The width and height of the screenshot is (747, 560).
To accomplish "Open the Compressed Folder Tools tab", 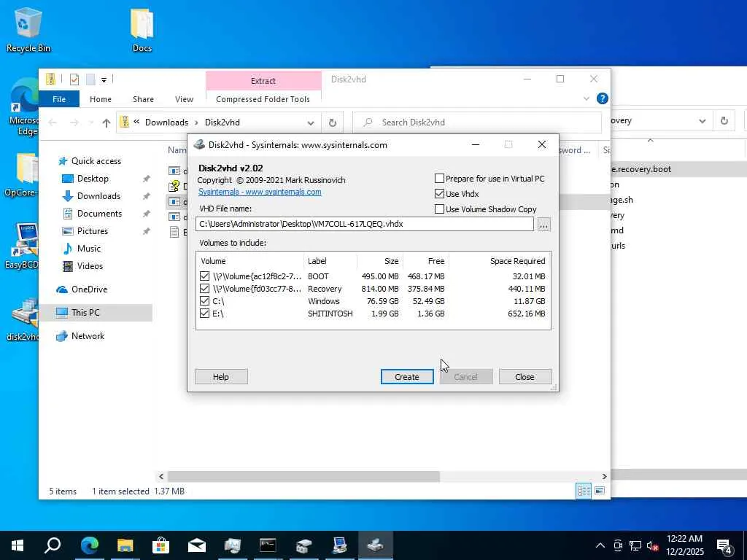I will 263,99.
